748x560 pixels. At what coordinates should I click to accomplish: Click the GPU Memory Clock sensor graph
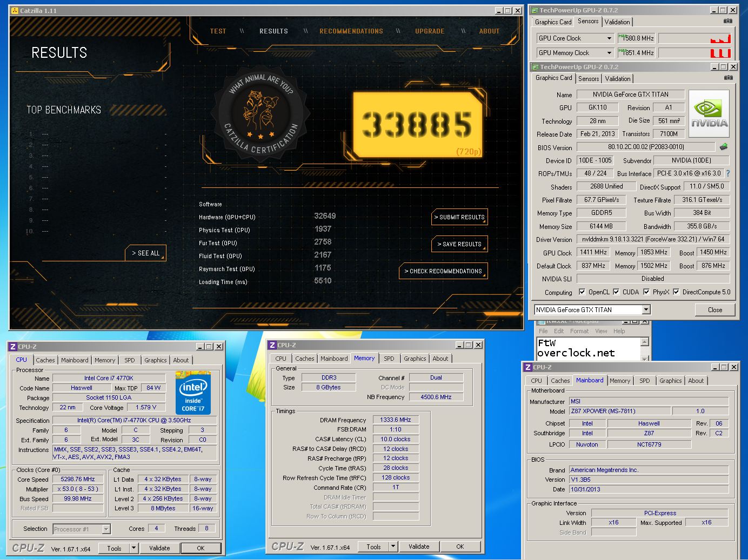694,53
